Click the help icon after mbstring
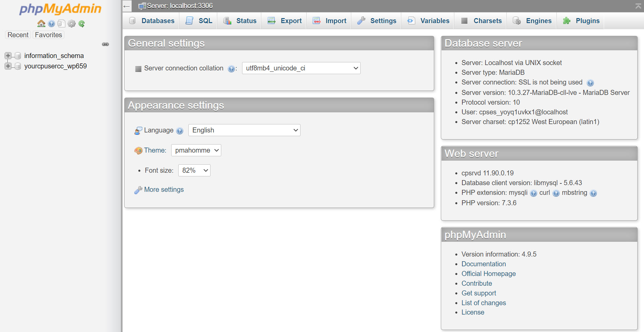 tap(593, 193)
